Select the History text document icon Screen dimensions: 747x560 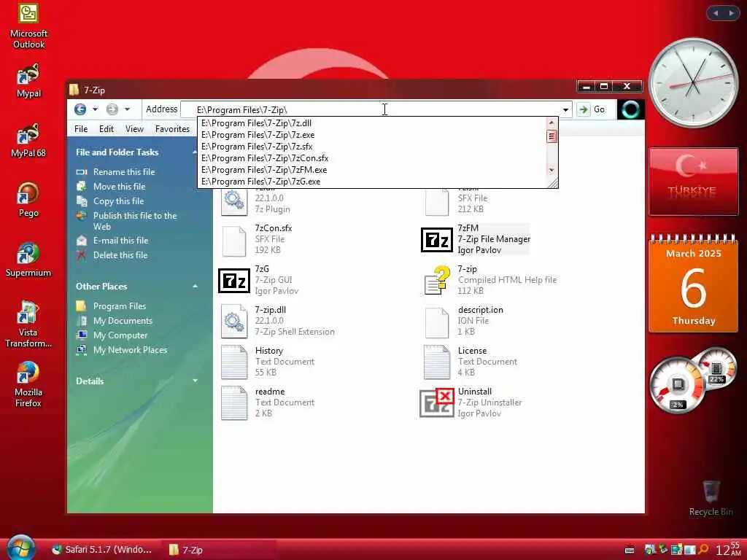(x=234, y=362)
